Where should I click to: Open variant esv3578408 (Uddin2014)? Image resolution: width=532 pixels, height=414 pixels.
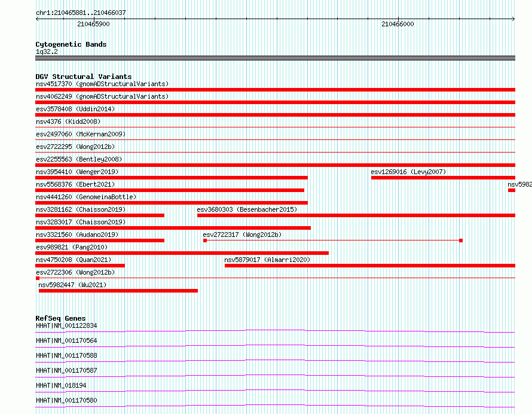pos(75,109)
